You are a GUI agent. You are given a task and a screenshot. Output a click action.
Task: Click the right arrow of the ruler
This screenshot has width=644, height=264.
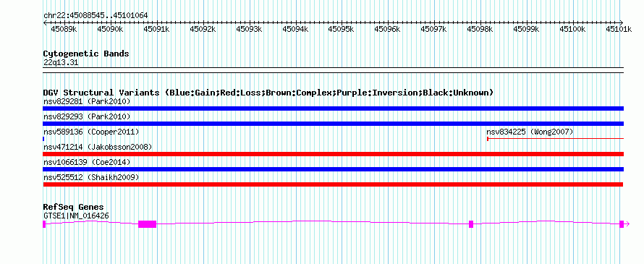(622, 22)
